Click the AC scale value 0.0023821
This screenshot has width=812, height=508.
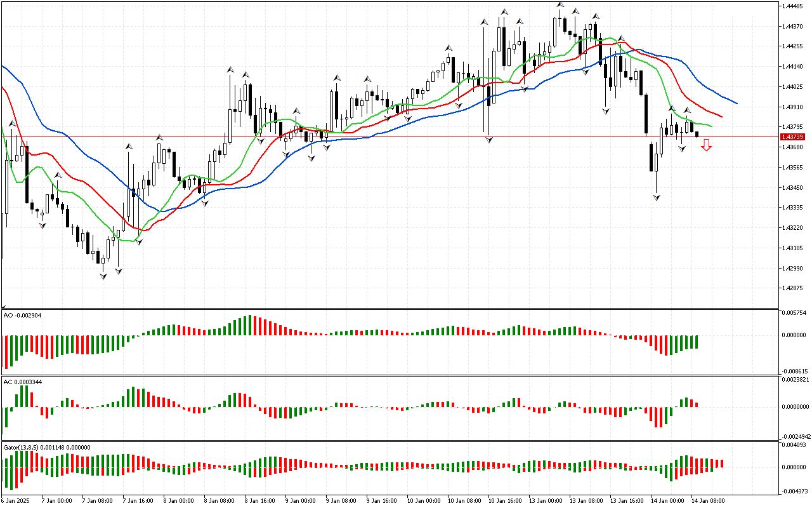tap(796, 380)
